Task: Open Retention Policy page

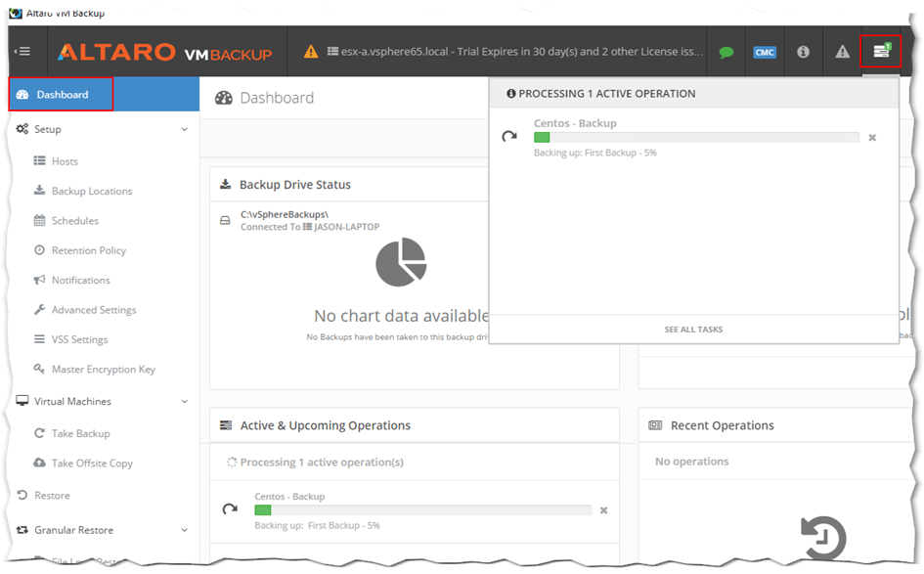Action: [89, 250]
